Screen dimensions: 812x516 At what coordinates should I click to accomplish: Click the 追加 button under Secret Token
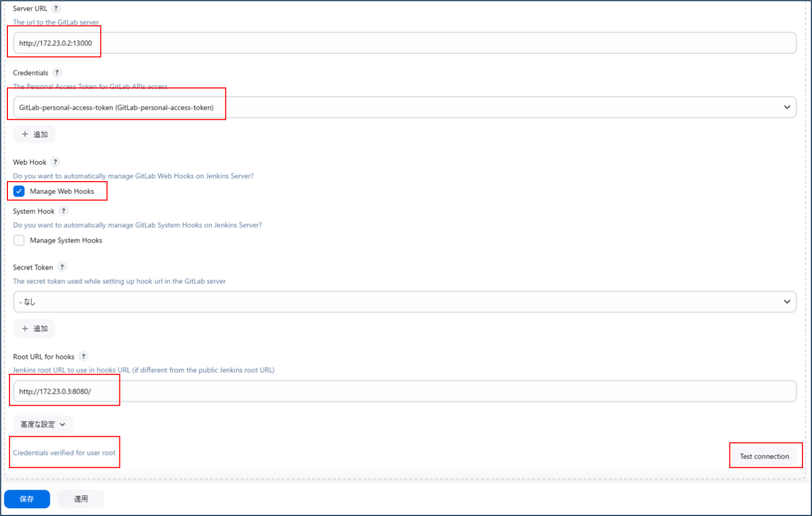[x=34, y=328]
